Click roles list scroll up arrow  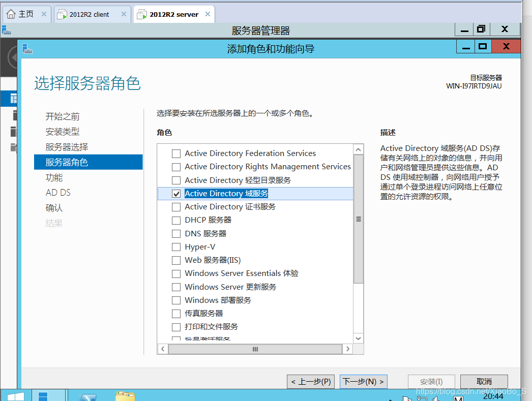tap(358, 149)
